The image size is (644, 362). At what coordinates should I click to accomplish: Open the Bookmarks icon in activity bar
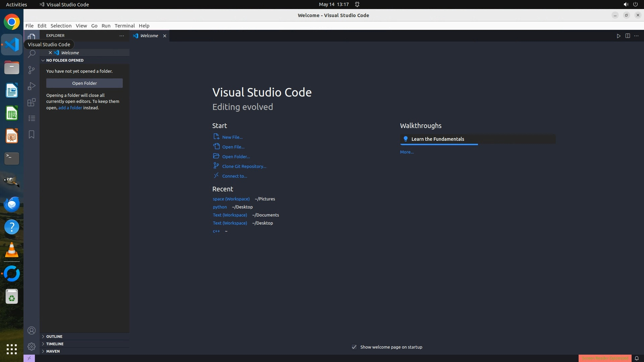(x=32, y=134)
